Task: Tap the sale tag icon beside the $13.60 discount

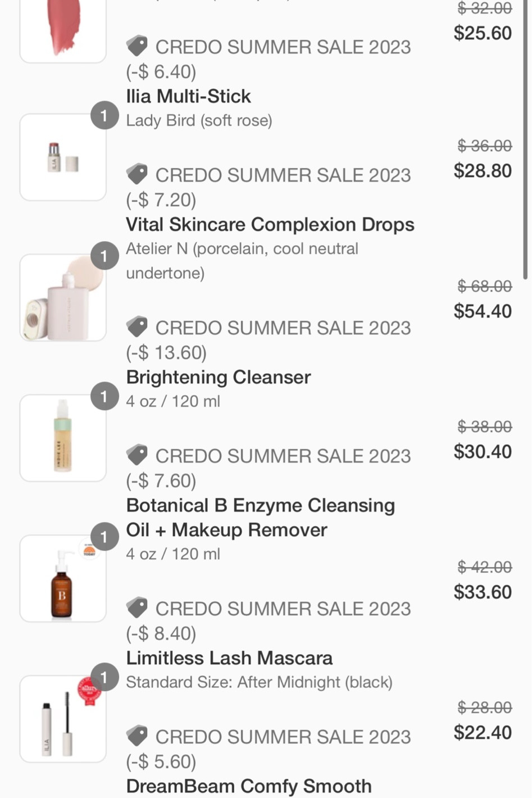Action: coord(137,327)
